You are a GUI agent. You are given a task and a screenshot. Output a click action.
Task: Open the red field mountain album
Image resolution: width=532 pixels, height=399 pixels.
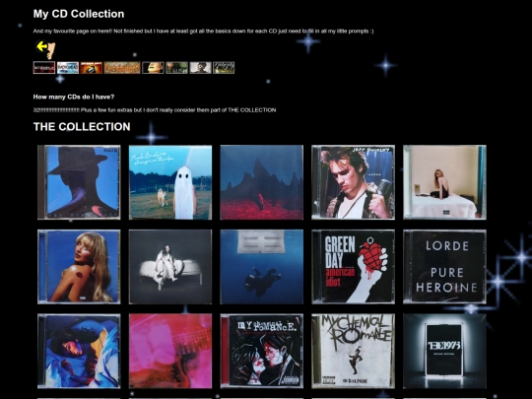pos(262,182)
